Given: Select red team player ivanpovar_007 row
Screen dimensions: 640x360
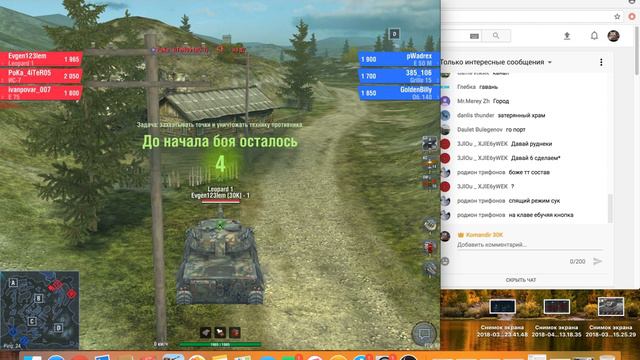Looking at the screenshot, I should (x=41, y=93).
